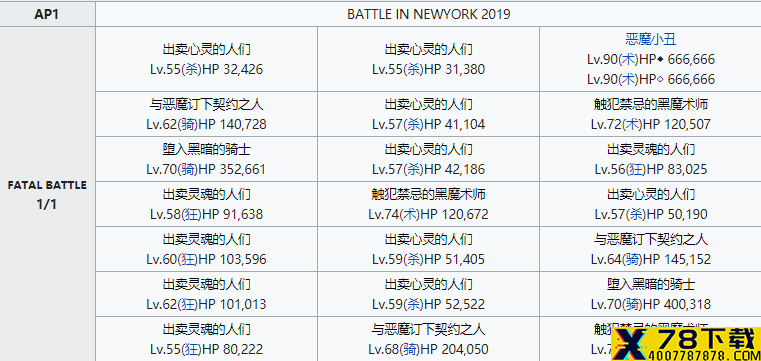Click the 78下载 watermark logo
The width and height of the screenshot is (761, 361).
[685, 344]
